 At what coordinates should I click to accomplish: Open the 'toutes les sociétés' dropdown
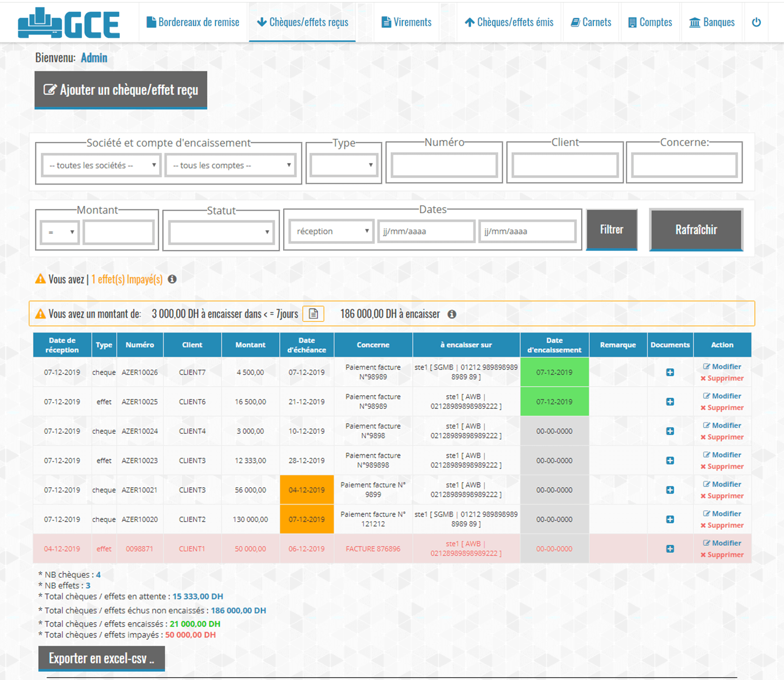tap(101, 166)
